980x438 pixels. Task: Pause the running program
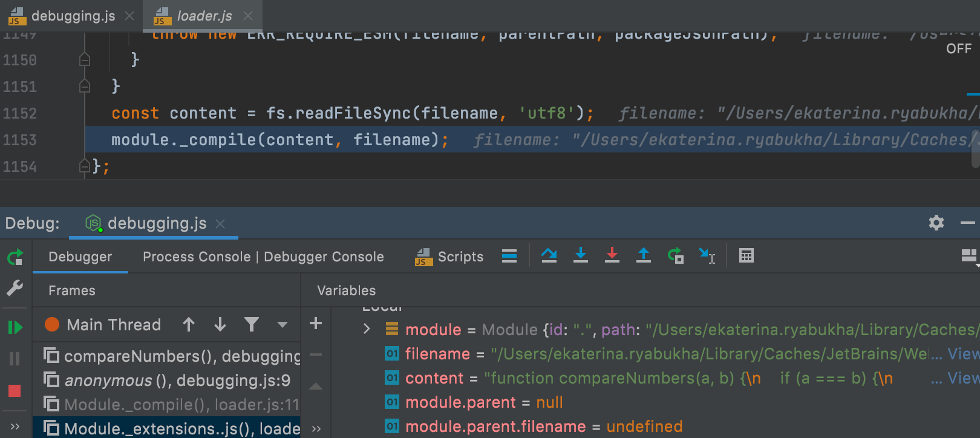coord(15,359)
